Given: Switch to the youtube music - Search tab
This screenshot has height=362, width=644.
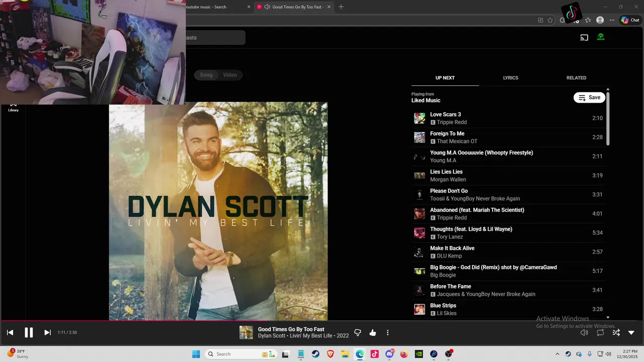Looking at the screenshot, I should point(216,7).
